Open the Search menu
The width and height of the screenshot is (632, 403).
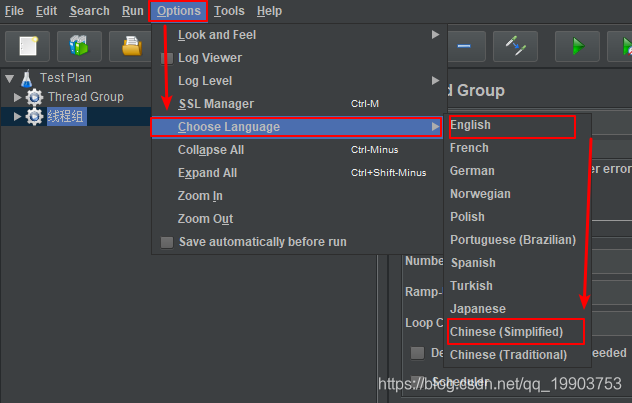(x=89, y=11)
